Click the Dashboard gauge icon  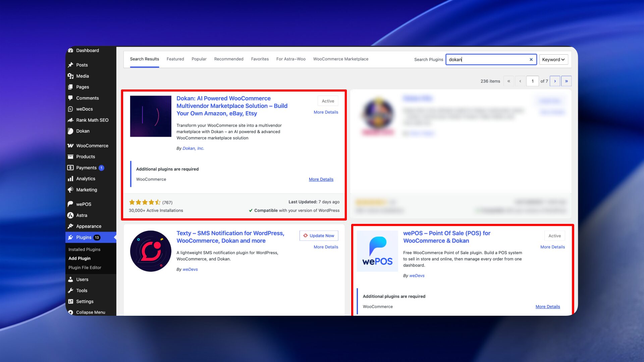(x=70, y=51)
